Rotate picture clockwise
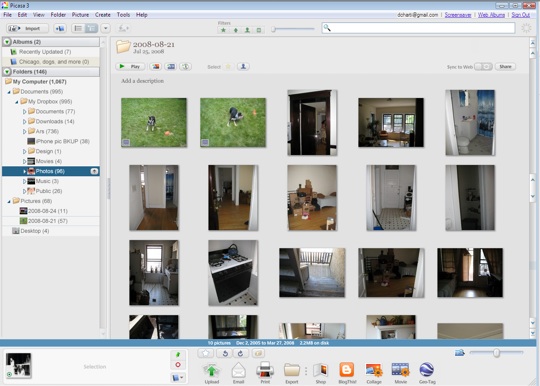This screenshot has width=540, height=386. click(x=241, y=353)
